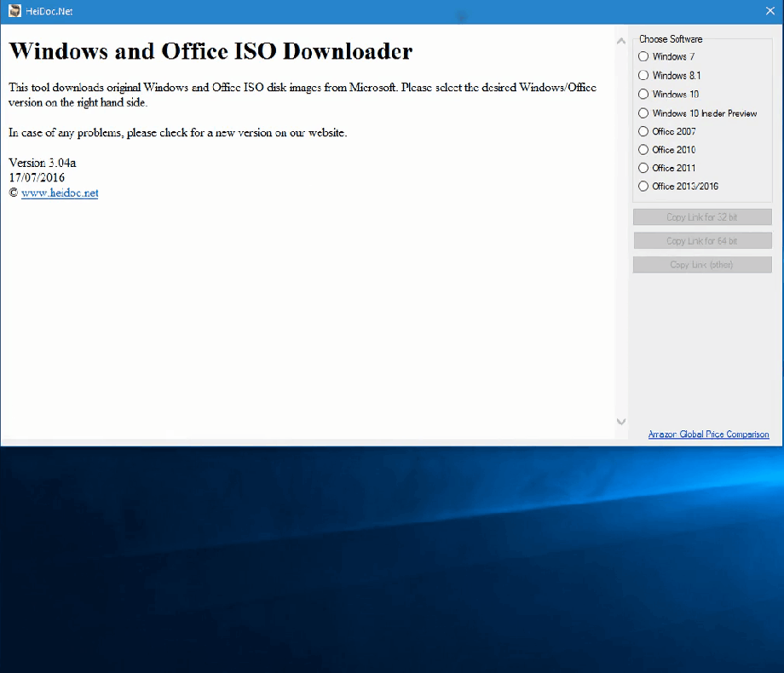Pick Windows 10 Insider Preview option
The width and height of the screenshot is (784, 673).
644,113
